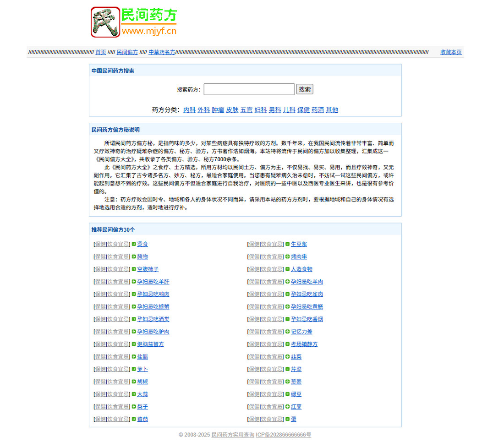504x442 pixels.
Task: Click inside the 搜索药方 search box
Action: tap(249, 89)
